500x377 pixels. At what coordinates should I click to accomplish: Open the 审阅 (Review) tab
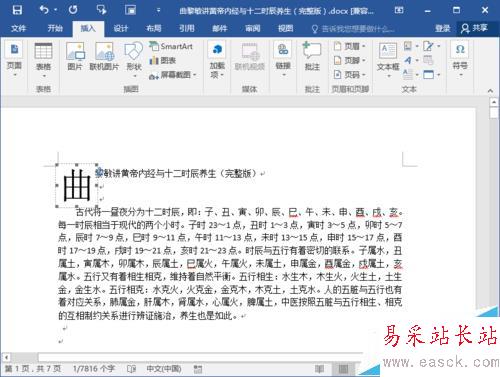(253, 28)
